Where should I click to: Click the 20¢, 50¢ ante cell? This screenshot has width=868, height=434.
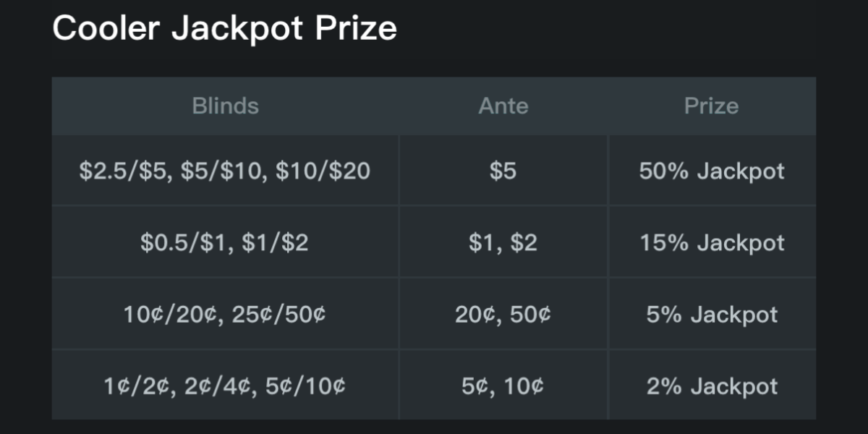[503, 315]
